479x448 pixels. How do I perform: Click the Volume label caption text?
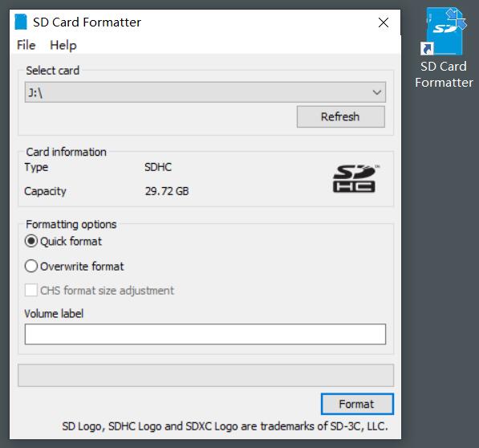coord(54,314)
